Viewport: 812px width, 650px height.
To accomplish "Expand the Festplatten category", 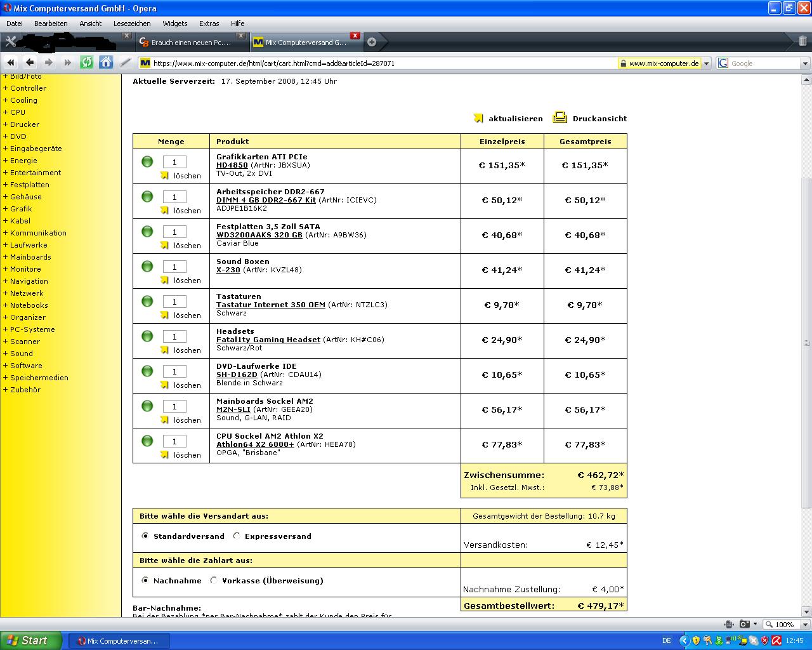I will coord(26,185).
